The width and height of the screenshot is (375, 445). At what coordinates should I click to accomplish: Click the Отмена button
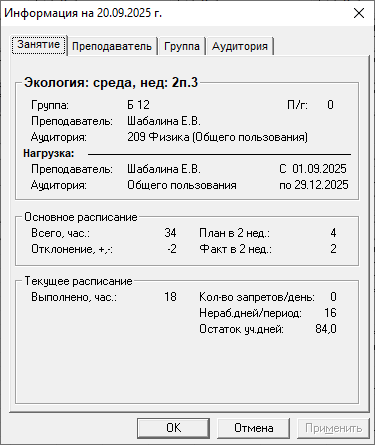point(253,428)
